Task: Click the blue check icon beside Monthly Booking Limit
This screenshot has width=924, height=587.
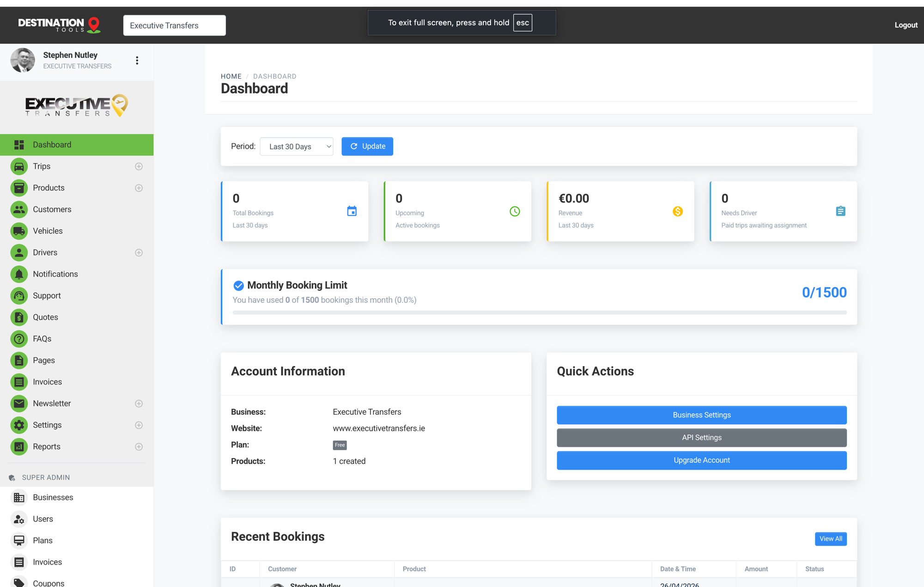Action: click(x=238, y=286)
